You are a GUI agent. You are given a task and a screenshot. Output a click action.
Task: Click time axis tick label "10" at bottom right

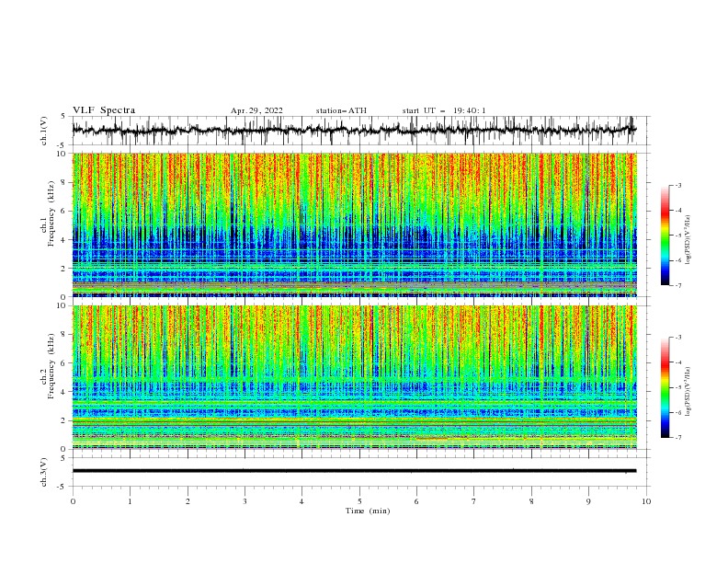tap(646, 501)
